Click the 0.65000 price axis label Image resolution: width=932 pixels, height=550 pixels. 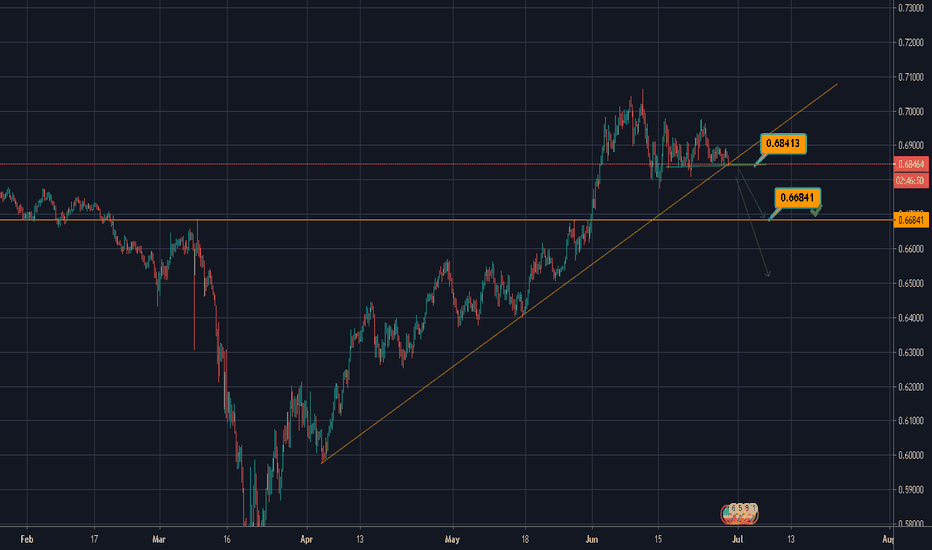pyautogui.click(x=911, y=284)
